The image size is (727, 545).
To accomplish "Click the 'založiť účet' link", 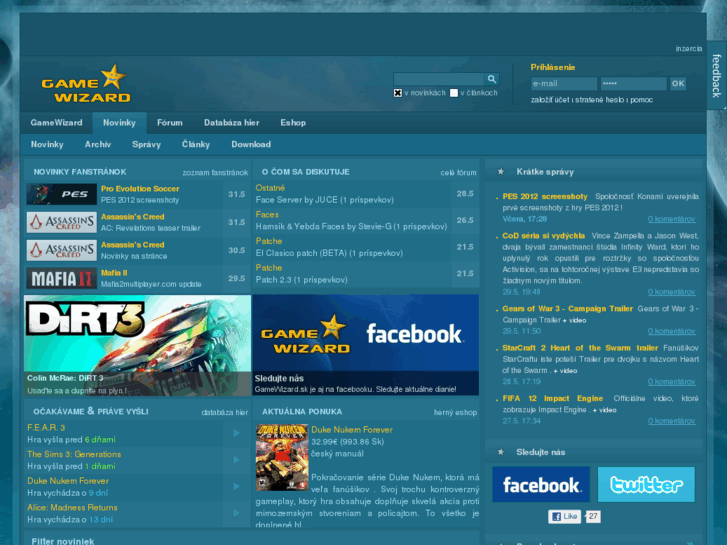I will pyautogui.click(x=550, y=100).
